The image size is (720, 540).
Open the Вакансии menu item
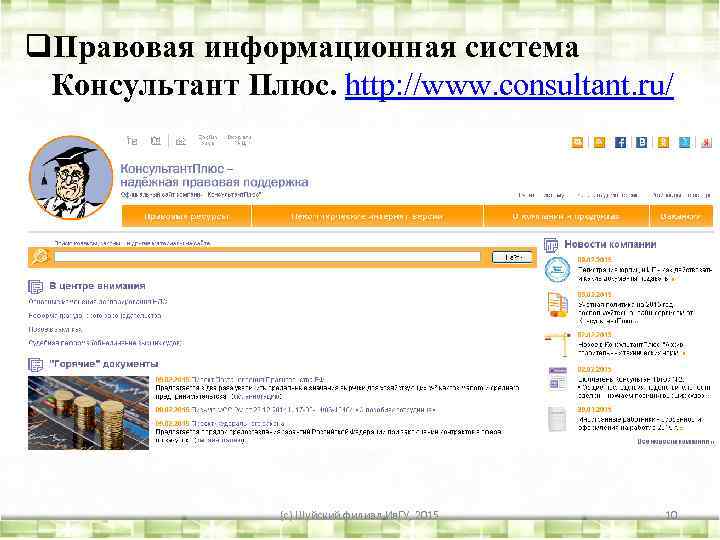coord(681,216)
